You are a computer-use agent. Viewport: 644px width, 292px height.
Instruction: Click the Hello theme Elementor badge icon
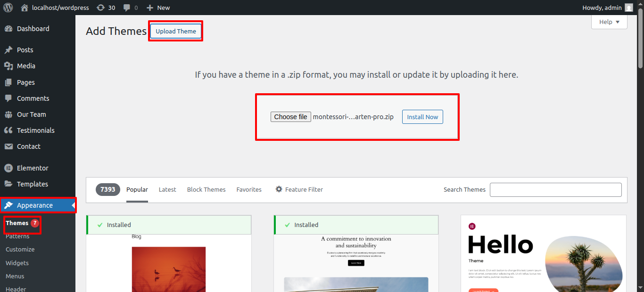[x=472, y=227]
